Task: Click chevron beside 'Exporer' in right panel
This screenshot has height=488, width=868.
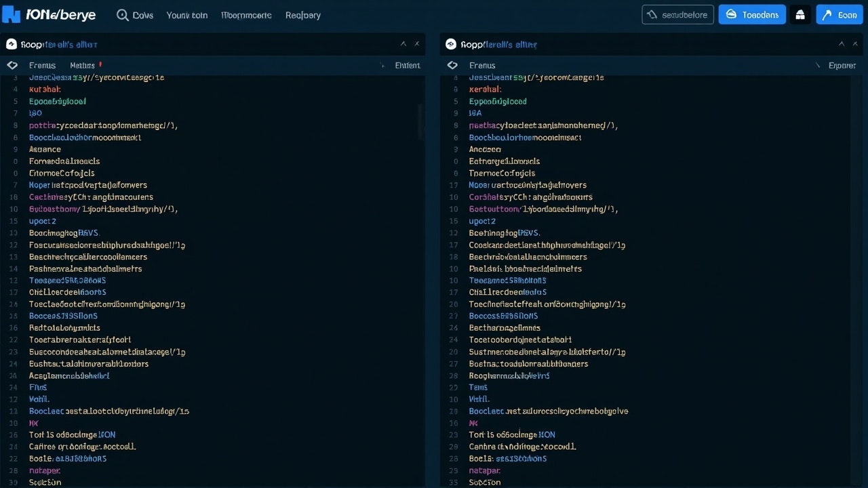Action: (817, 66)
